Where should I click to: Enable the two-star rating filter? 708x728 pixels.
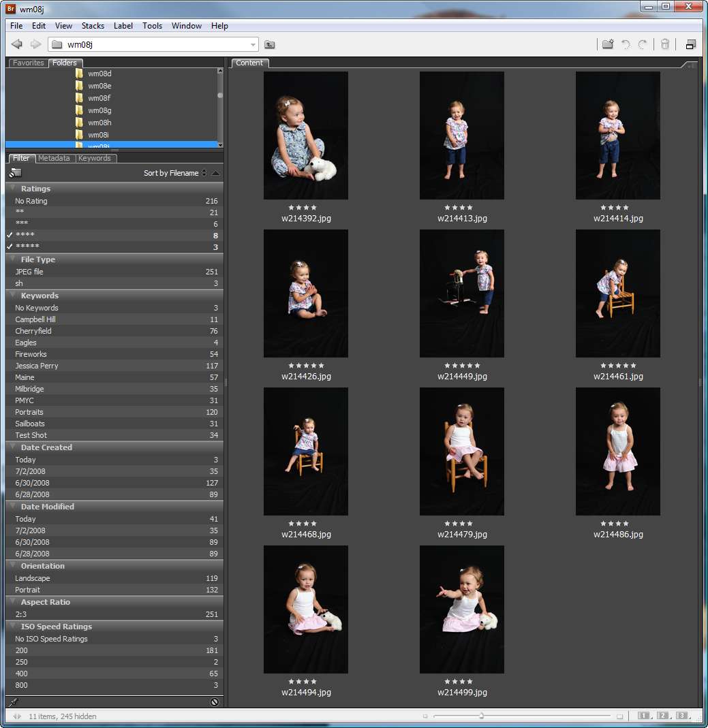click(x=114, y=212)
